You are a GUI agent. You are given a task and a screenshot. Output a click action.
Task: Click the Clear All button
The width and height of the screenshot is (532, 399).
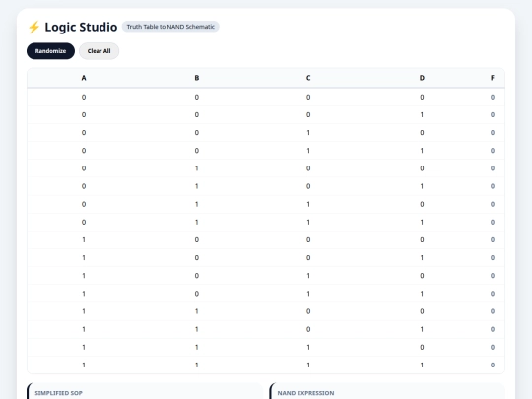pyautogui.click(x=99, y=51)
